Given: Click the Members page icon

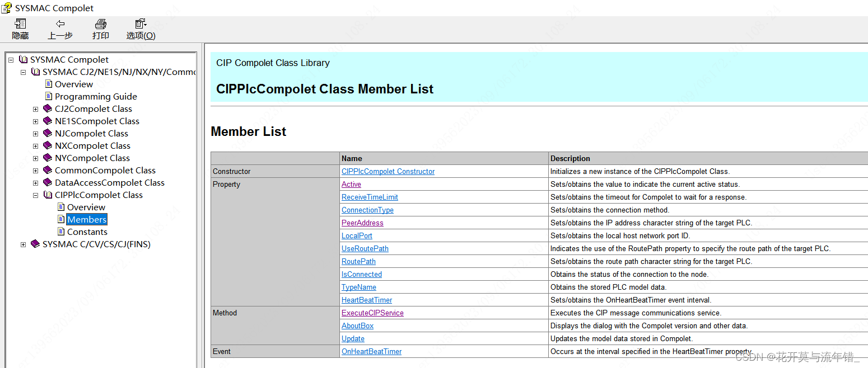Looking at the screenshot, I should 61,219.
